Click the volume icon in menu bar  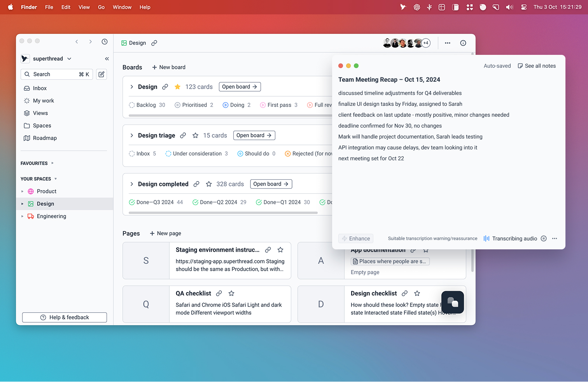509,7
